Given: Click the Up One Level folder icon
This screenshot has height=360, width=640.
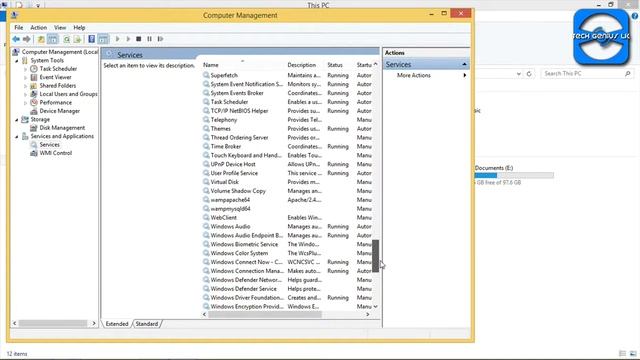Looking at the screenshot, I should 41,39.
